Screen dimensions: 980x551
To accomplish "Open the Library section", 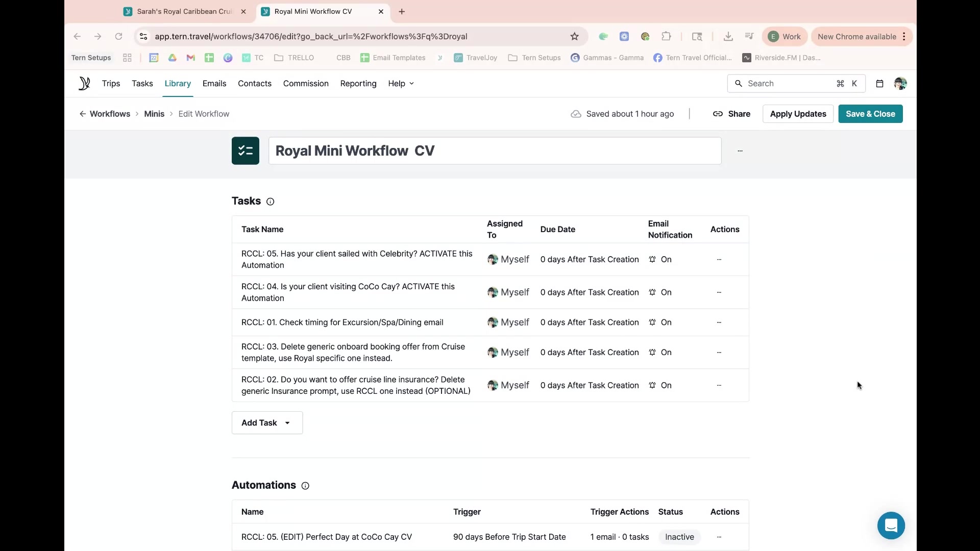I will point(178,84).
